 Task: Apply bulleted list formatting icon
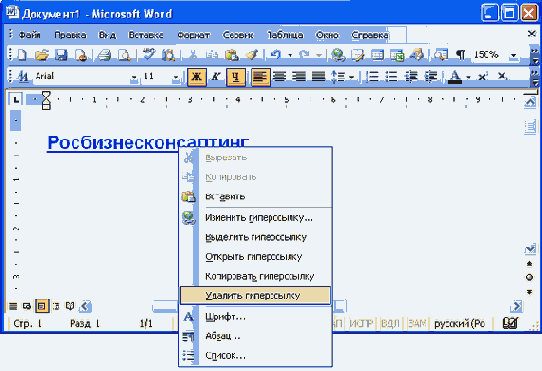(x=391, y=76)
